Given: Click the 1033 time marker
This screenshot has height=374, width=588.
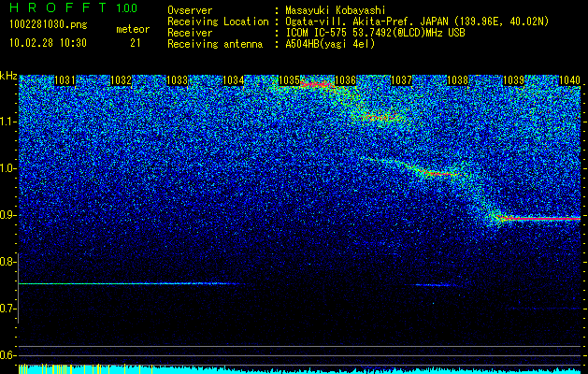Looking at the screenshot, I should pos(177,80).
